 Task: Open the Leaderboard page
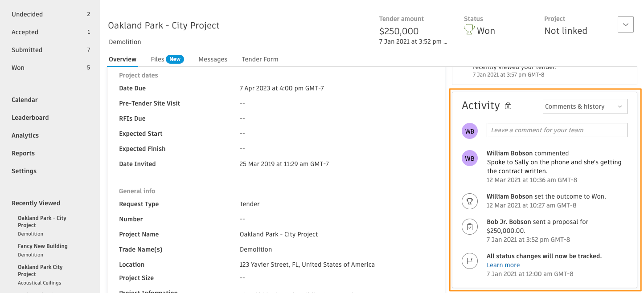click(x=30, y=117)
